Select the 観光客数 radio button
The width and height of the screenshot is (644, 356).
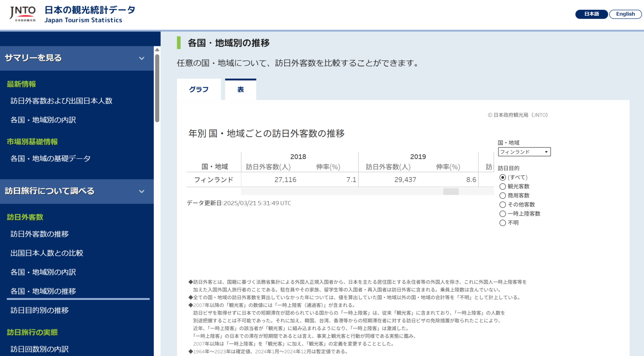point(502,186)
